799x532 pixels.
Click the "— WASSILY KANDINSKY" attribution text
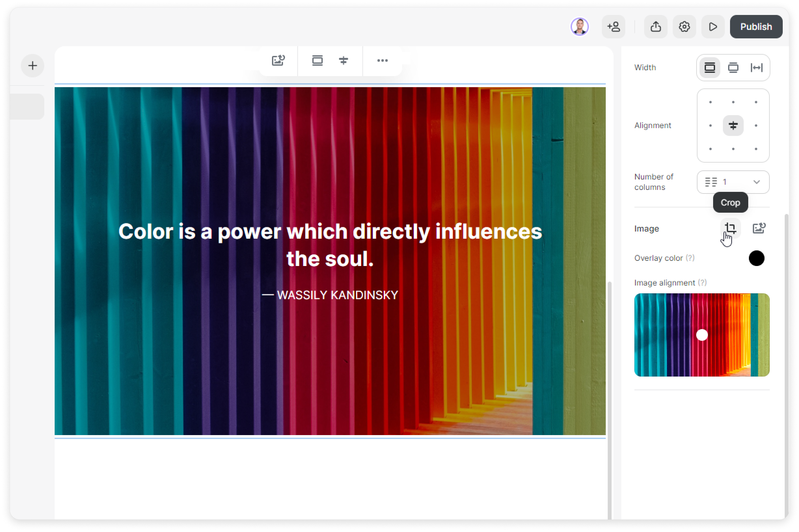tap(330, 295)
